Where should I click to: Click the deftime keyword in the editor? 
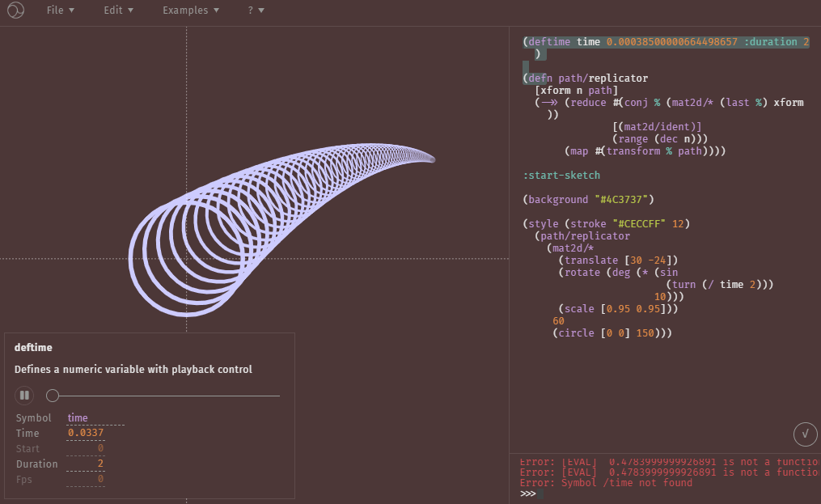coord(551,41)
